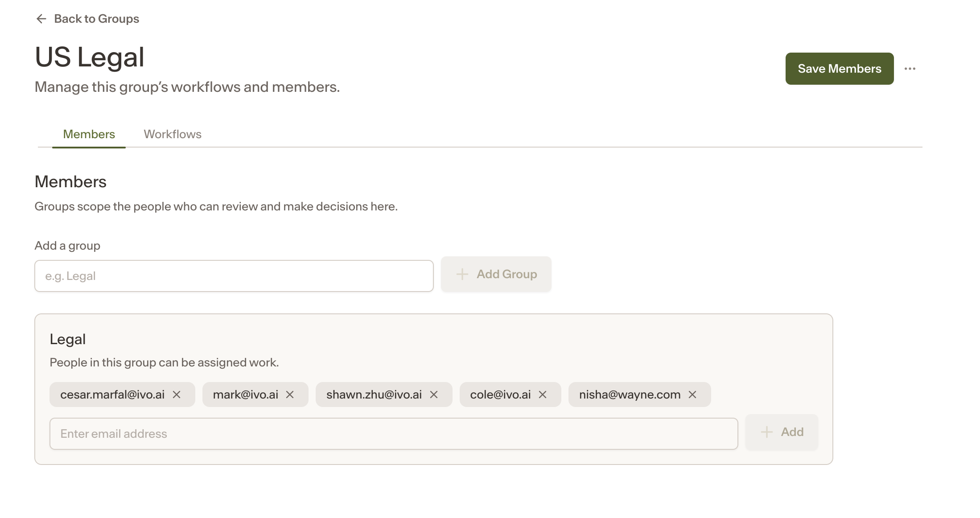
Task: Click 'Manage this group's workflows and members.' subtitle
Action: tap(187, 87)
